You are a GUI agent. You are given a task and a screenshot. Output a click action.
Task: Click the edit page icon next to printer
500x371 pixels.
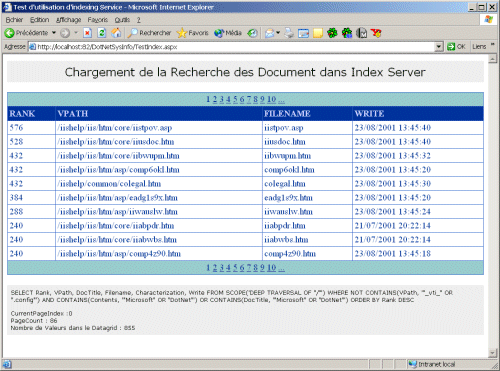(303, 33)
